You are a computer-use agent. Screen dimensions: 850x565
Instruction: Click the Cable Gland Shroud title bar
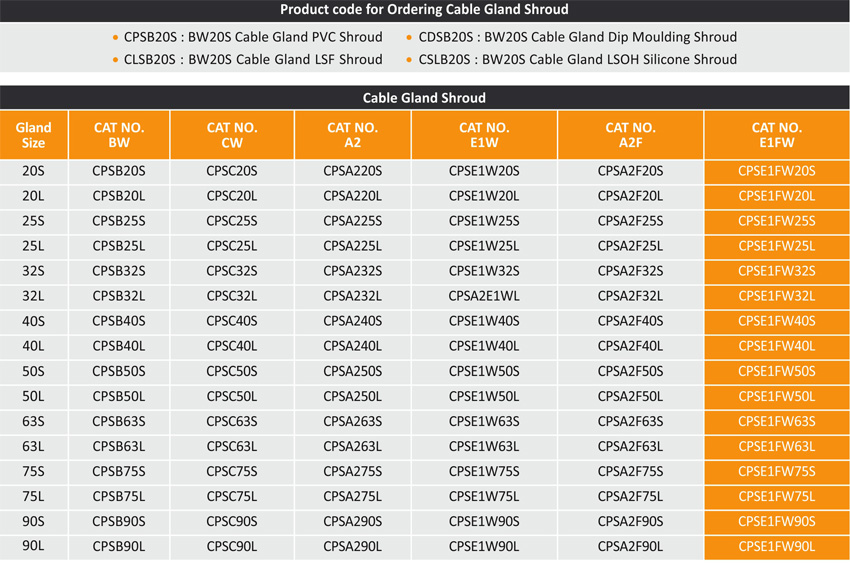pos(424,98)
